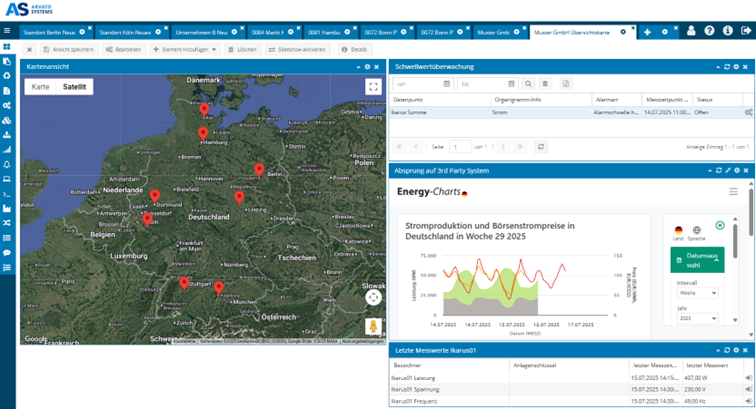Open the Intervall Woche dropdown

point(697,293)
